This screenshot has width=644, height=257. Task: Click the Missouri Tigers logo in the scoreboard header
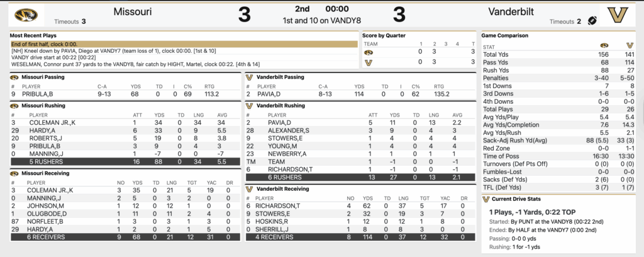click(x=25, y=14)
